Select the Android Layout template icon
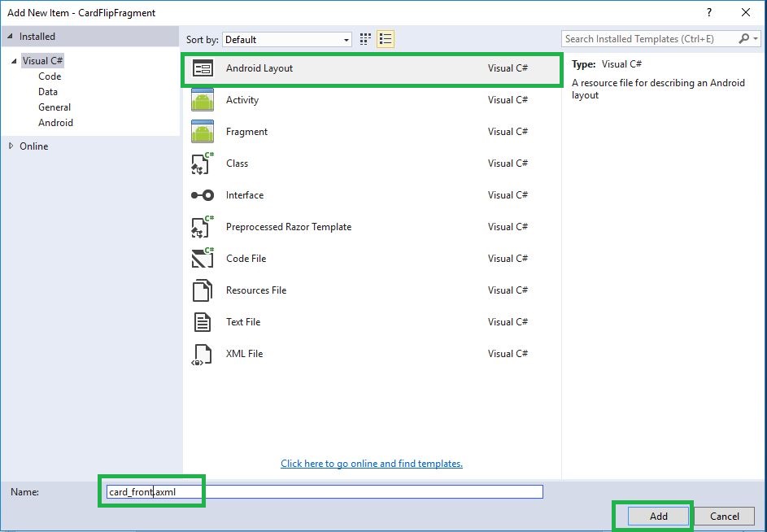 [203, 68]
